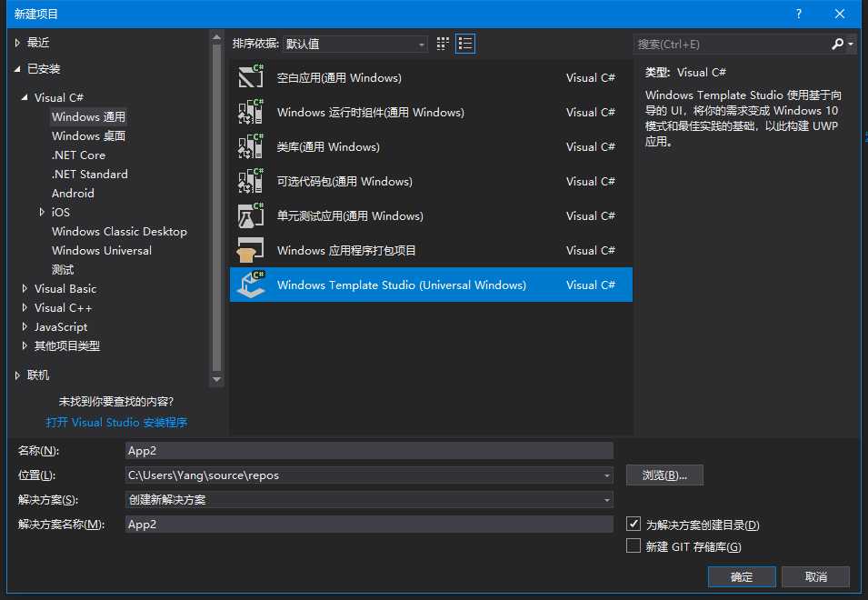Switch to small icons grid view
The image size is (868, 600).
[443, 44]
